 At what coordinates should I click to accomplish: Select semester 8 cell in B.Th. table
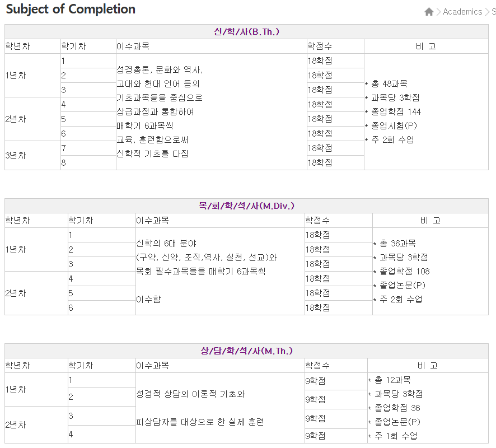[x=64, y=162]
